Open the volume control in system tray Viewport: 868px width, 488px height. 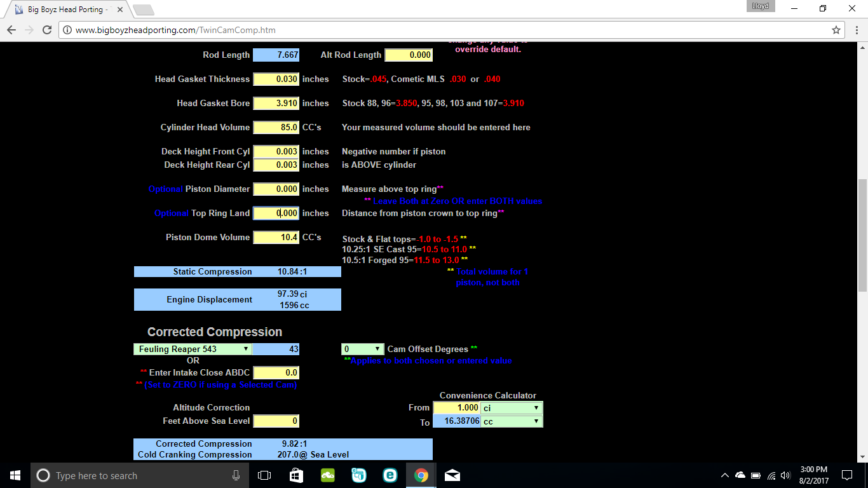pos(785,475)
